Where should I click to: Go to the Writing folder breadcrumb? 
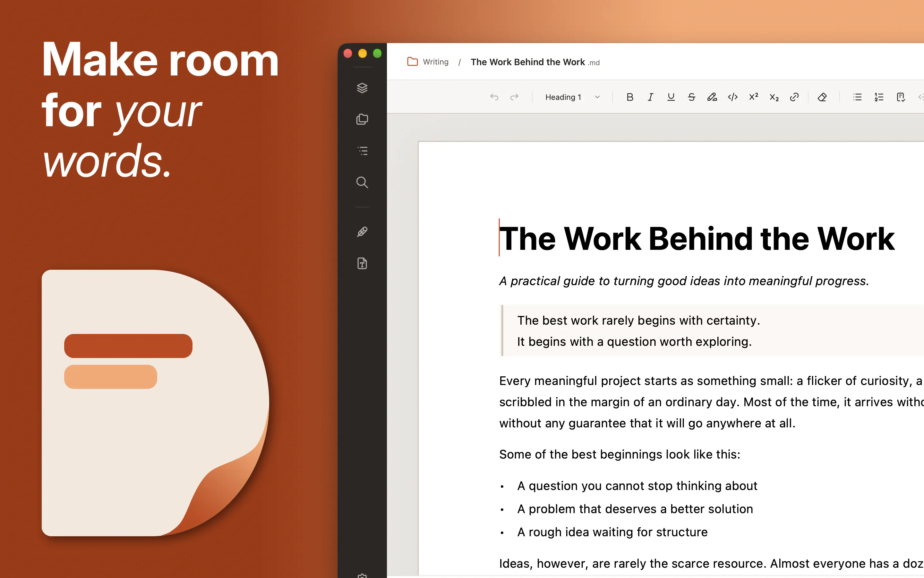point(428,62)
